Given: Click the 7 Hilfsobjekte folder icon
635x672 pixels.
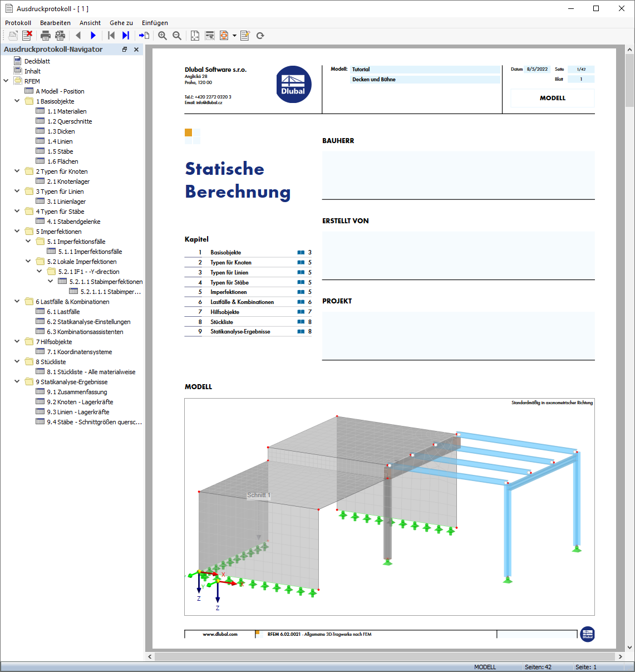Looking at the screenshot, I should pyautogui.click(x=29, y=341).
